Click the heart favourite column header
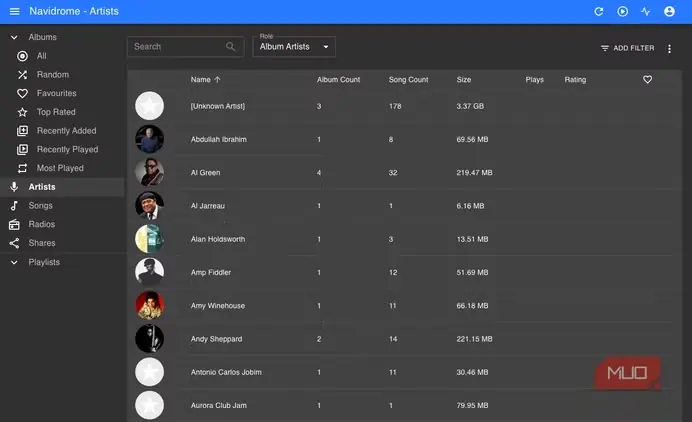 (647, 79)
